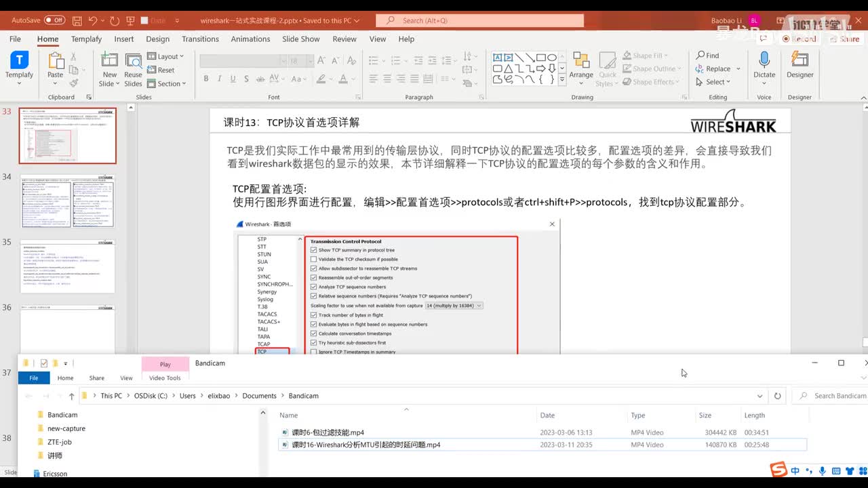Undo the last action
Screen dimensions: 868x488
(x=93, y=20)
